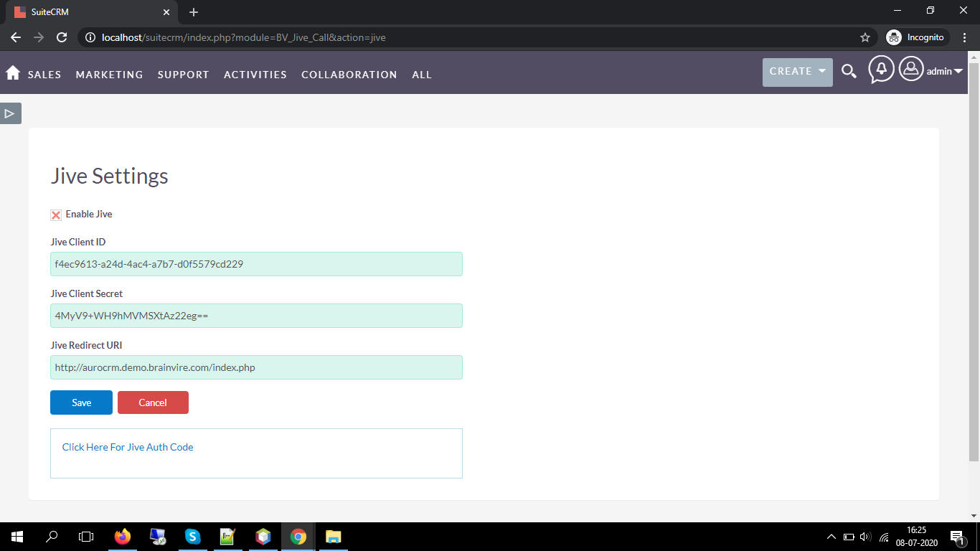Go to SuiteCRM home icon
The height and width of the screenshot is (551, 980).
(x=12, y=72)
